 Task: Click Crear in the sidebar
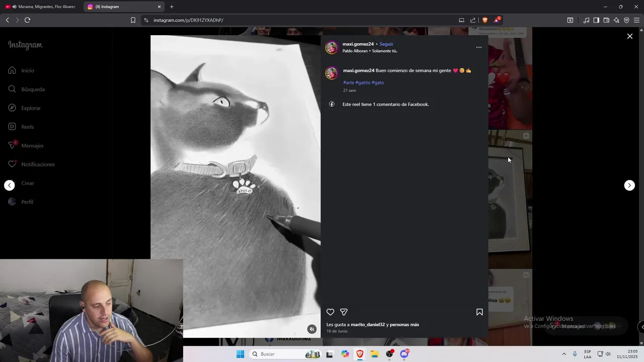(x=21, y=183)
